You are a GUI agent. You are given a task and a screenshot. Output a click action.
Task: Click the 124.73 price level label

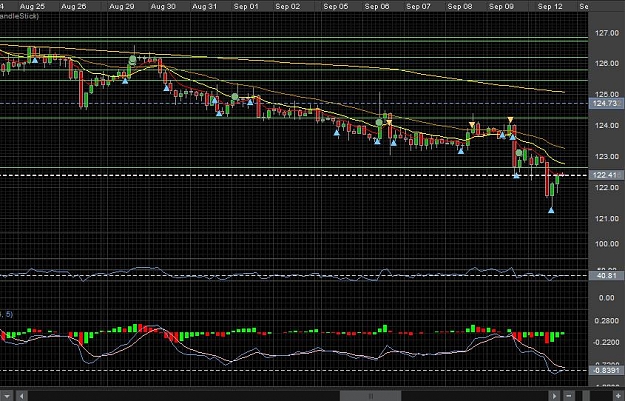click(606, 104)
